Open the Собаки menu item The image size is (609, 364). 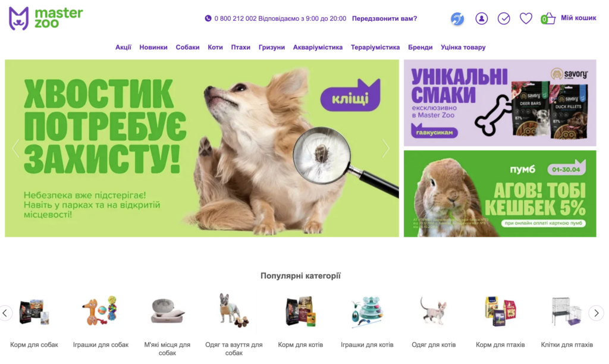pyautogui.click(x=187, y=48)
